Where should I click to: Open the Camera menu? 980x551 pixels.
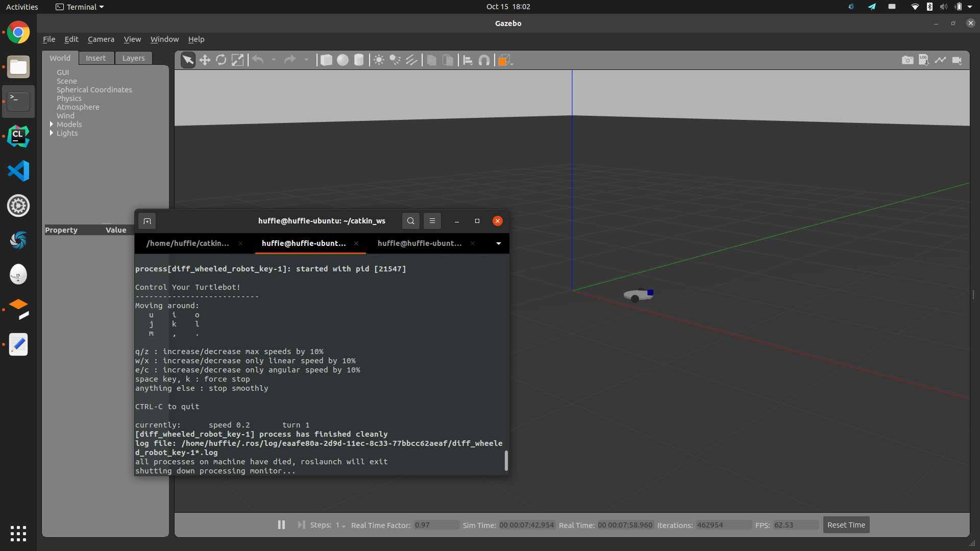pyautogui.click(x=101, y=39)
